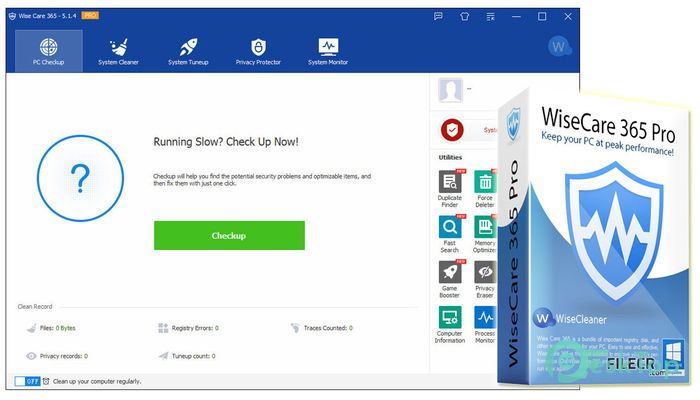
Task: Toggle the scheduled cleanup OFF switch
Action: tap(27, 381)
